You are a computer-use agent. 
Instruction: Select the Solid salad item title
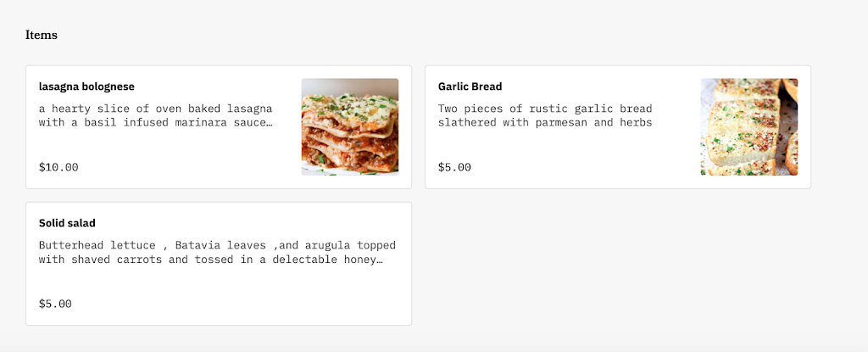coord(67,223)
